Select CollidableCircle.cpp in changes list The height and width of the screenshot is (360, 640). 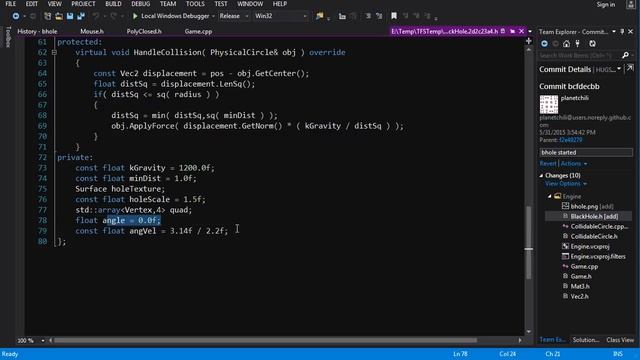(x=595, y=227)
